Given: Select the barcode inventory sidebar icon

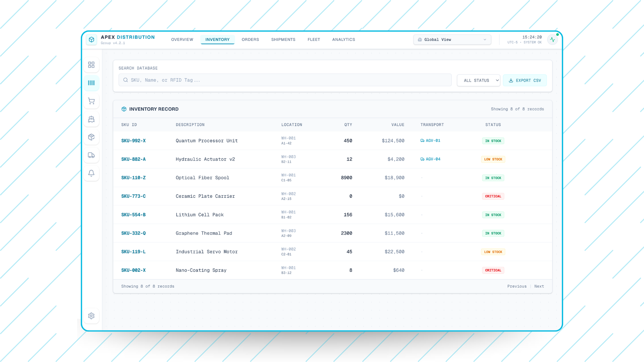Looking at the screenshot, I should pos(91,83).
